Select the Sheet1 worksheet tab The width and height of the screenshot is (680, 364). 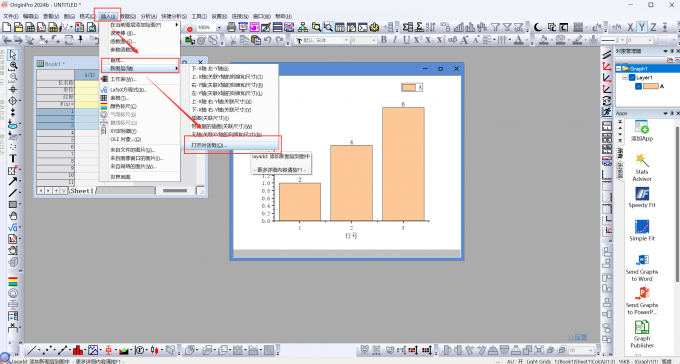(x=82, y=191)
